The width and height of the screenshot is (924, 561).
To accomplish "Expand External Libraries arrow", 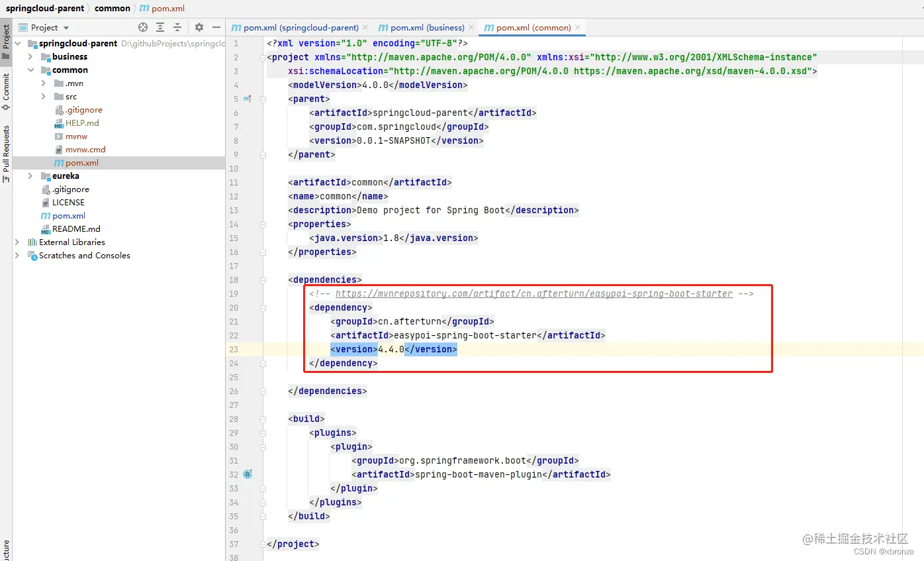I will [x=18, y=242].
